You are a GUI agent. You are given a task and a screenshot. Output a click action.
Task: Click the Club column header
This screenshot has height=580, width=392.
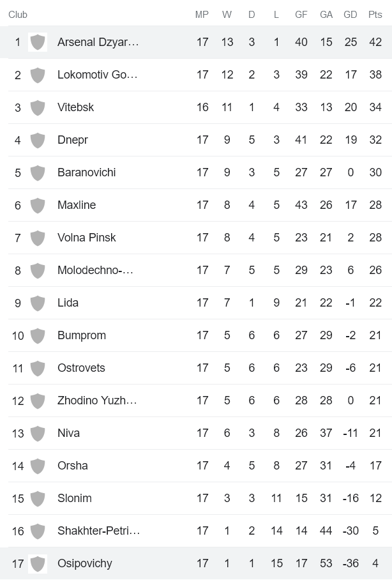click(x=18, y=15)
